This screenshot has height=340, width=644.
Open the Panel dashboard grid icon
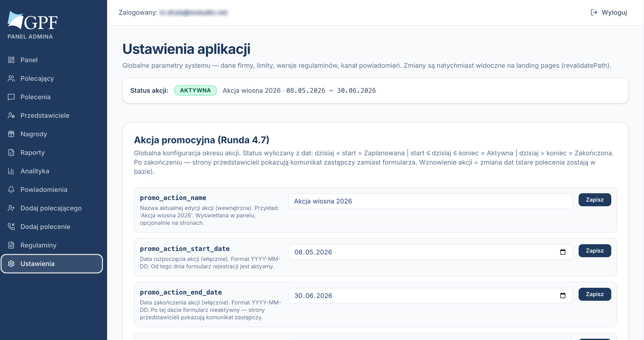coord(11,60)
